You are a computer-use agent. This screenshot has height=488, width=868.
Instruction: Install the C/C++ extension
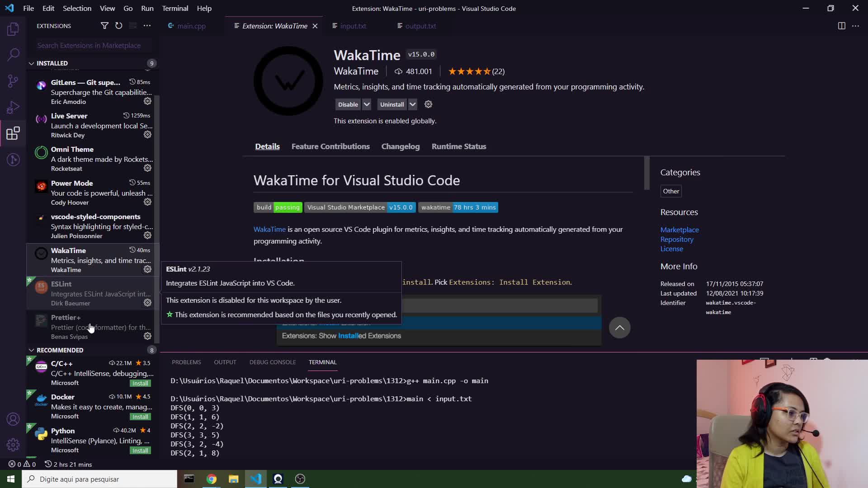pos(140,383)
